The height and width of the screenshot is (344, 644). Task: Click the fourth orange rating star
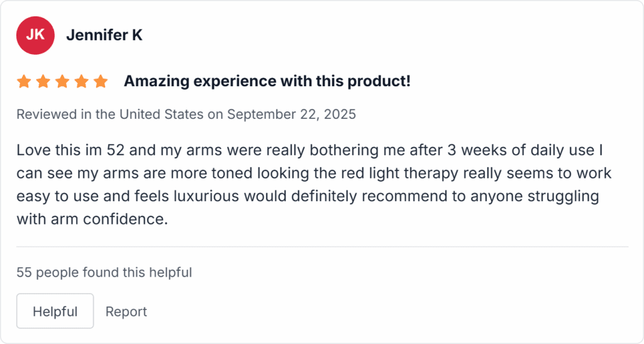click(81, 81)
